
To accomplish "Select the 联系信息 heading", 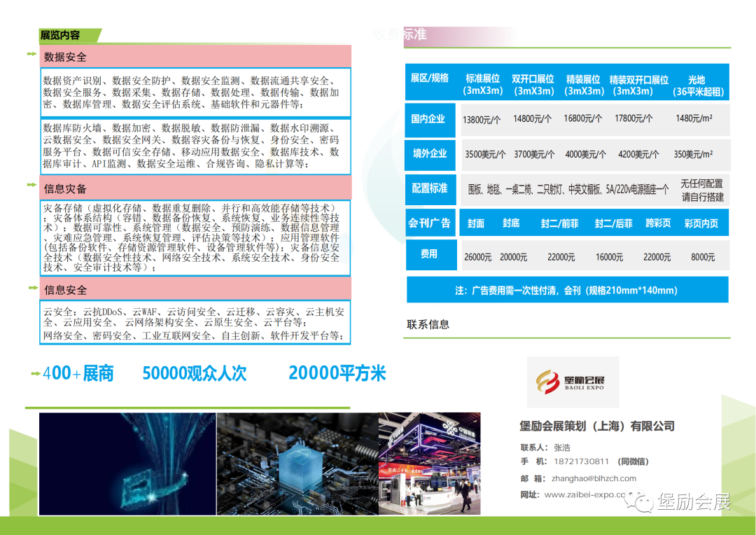I will 428,324.
